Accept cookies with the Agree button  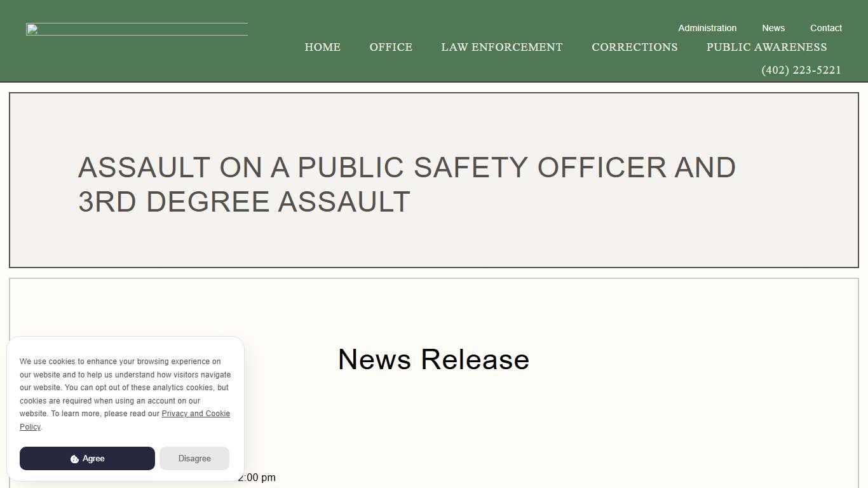point(87,458)
